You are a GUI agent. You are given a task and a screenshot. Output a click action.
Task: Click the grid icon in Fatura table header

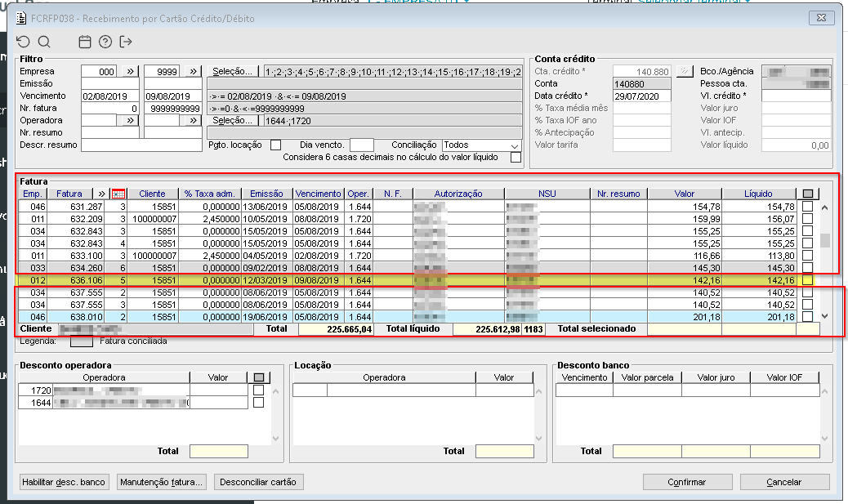coord(118,194)
